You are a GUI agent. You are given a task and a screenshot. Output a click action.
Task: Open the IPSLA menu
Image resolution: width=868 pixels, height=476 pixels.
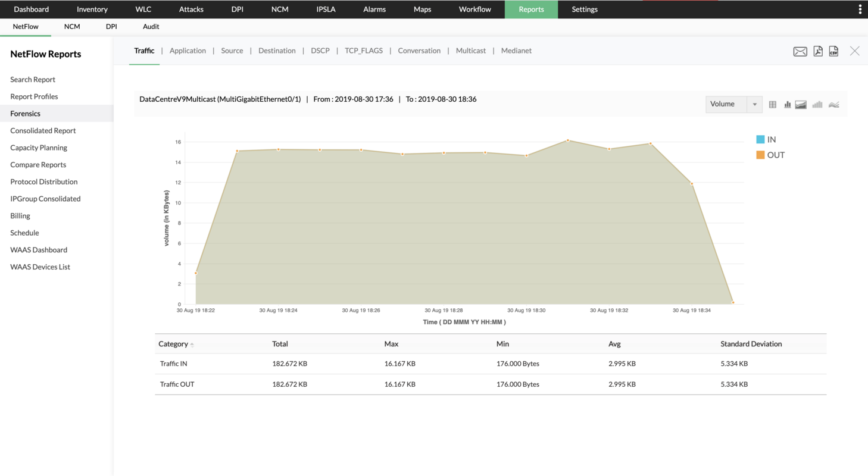pos(326,10)
